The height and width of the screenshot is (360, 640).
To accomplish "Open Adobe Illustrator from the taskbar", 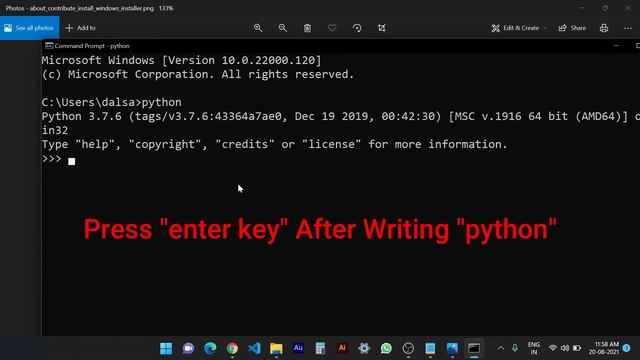I will pyautogui.click(x=342, y=348).
